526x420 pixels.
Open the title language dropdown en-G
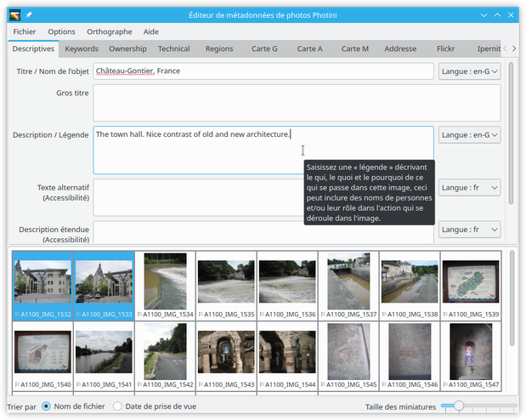click(469, 71)
